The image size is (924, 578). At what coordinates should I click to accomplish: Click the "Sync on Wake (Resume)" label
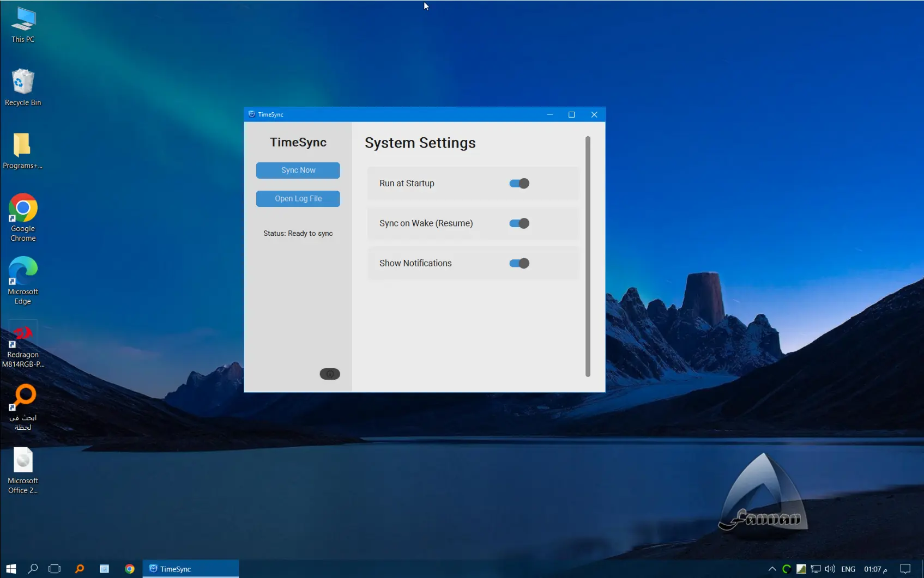pyautogui.click(x=426, y=223)
